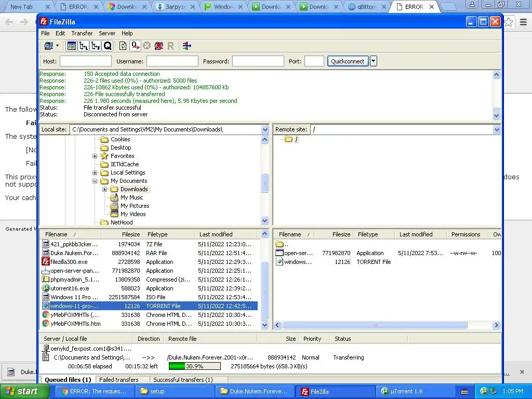Expand the Downloads tree node
532x399 pixels.
(x=105, y=189)
